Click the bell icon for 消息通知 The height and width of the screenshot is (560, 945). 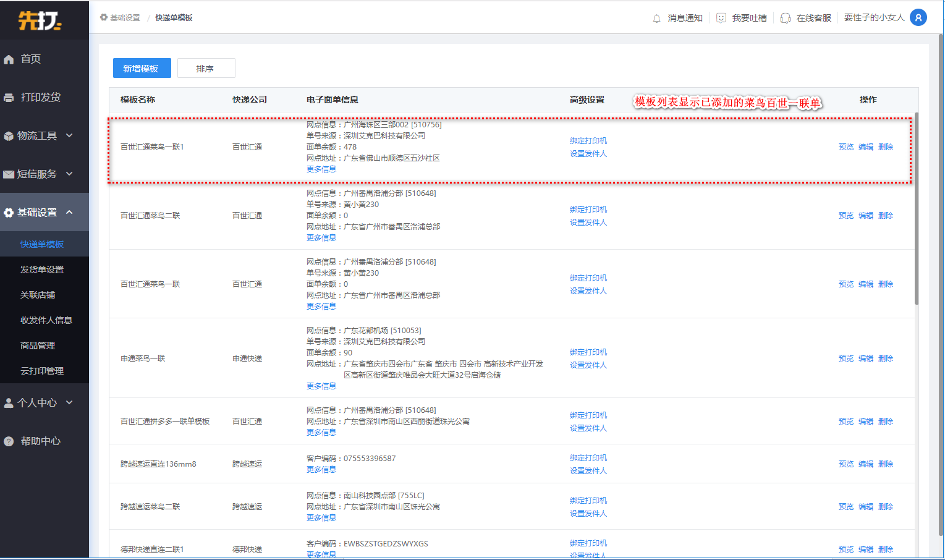coord(656,19)
